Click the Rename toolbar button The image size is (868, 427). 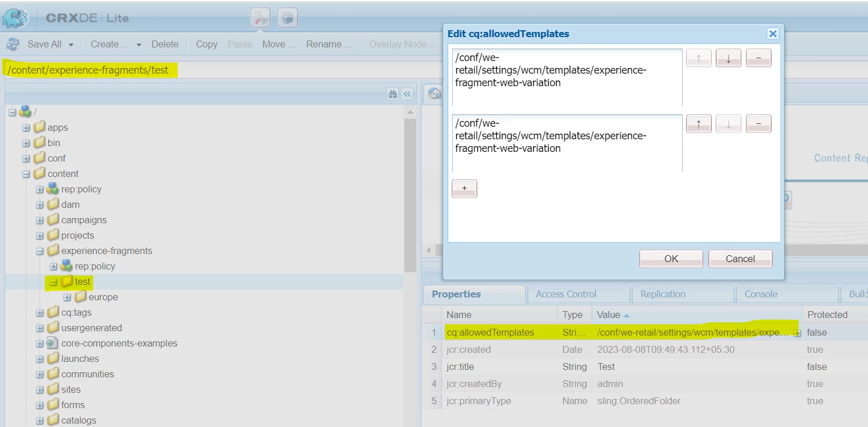pyautogui.click(x=328, y=44)
